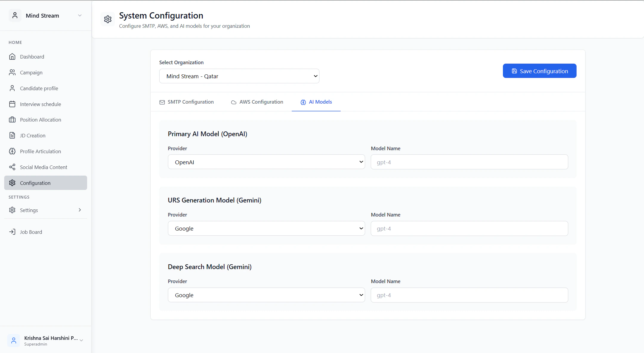The width and height of the screenshot is (644, 353).
Task: Click the Profile Articulation brain icon
Action: 12,151
